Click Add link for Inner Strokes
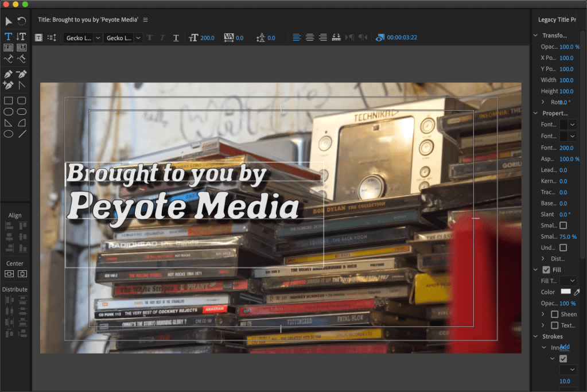The height and width of the screenshot is (392, 587). click(x=565, y=347)
